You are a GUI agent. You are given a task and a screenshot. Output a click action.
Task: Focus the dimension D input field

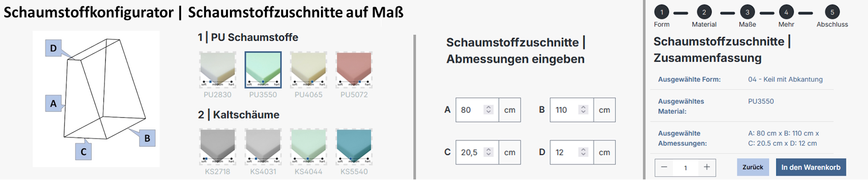(x=565, y=152)
